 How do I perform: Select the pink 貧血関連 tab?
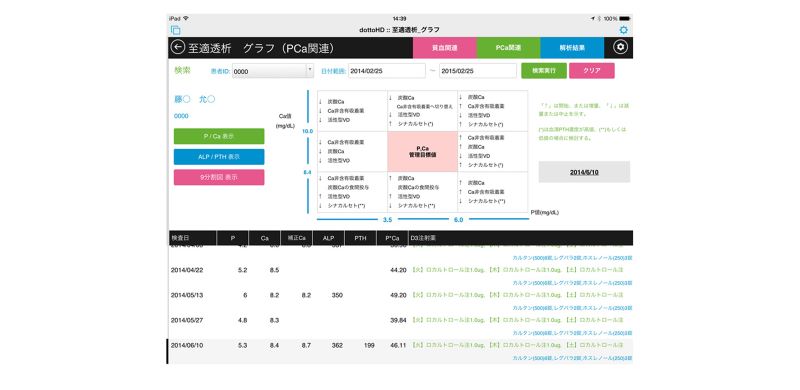(444, 48)
